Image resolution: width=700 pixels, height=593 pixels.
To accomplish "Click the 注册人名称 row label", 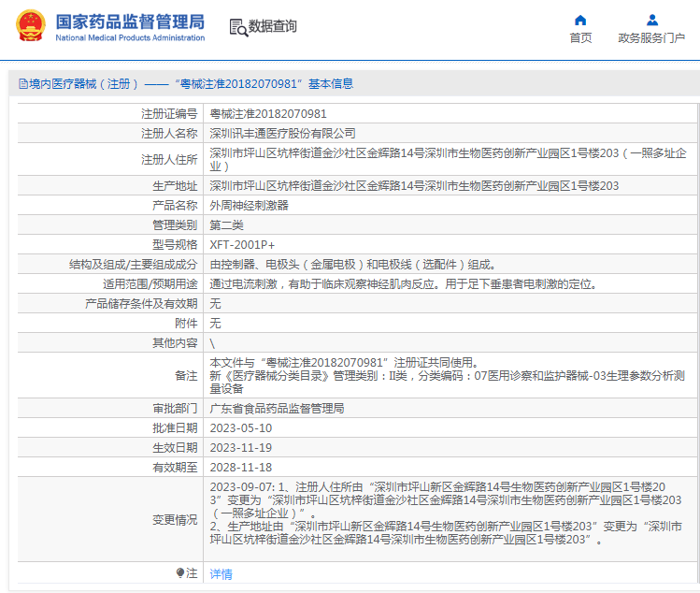I will (x=169, y=134).
